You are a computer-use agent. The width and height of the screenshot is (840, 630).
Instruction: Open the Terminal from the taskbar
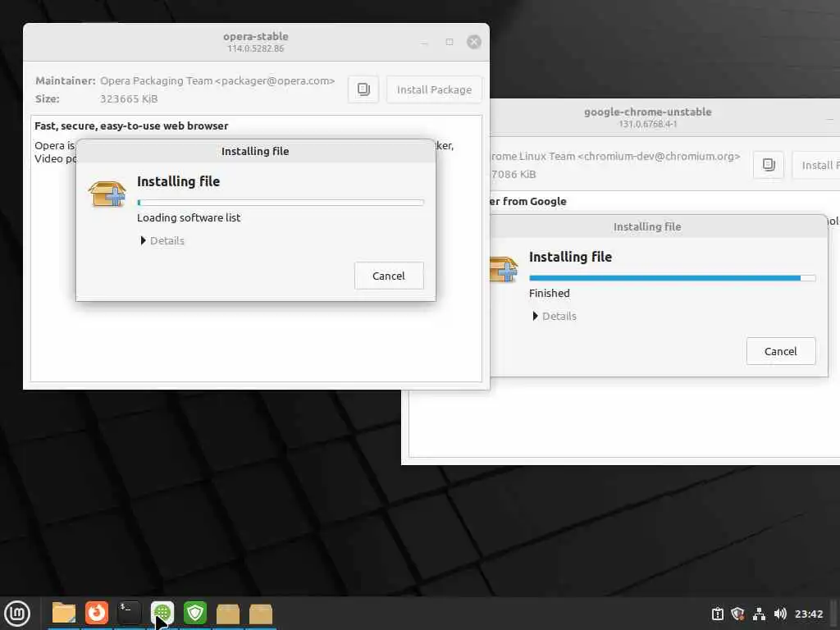129,613
